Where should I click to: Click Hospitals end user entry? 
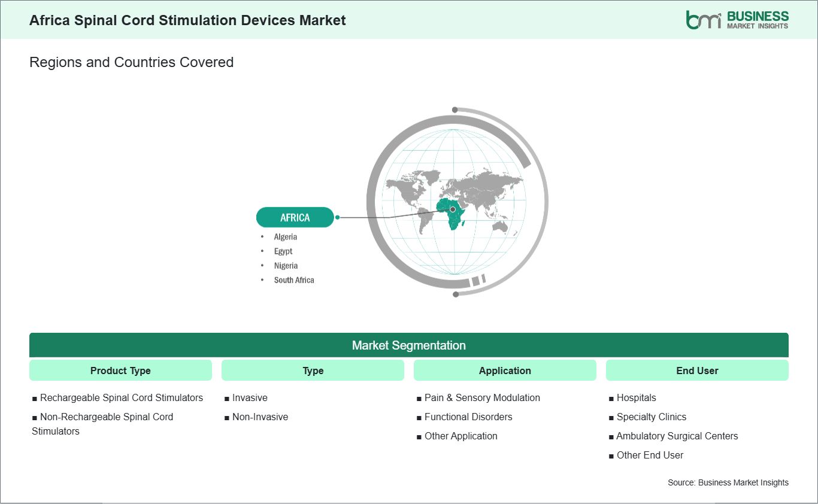(632, 397)
